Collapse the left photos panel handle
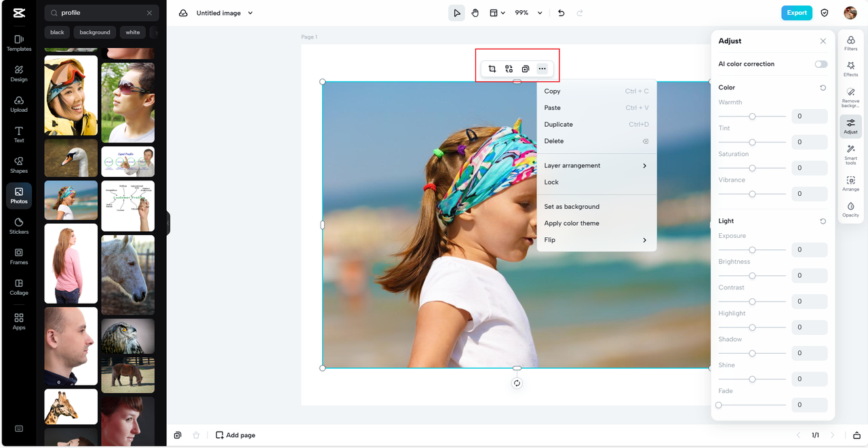868x448 pixels. 167,223
